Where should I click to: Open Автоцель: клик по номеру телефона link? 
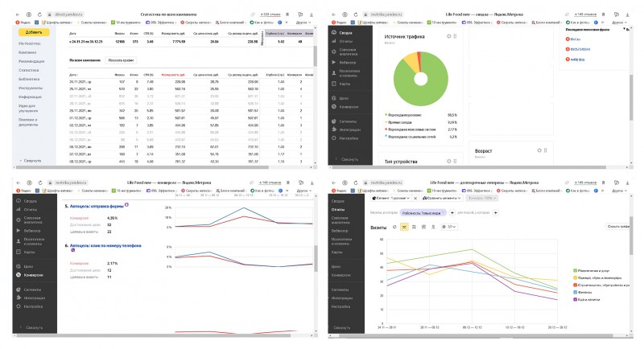point(105,245)
